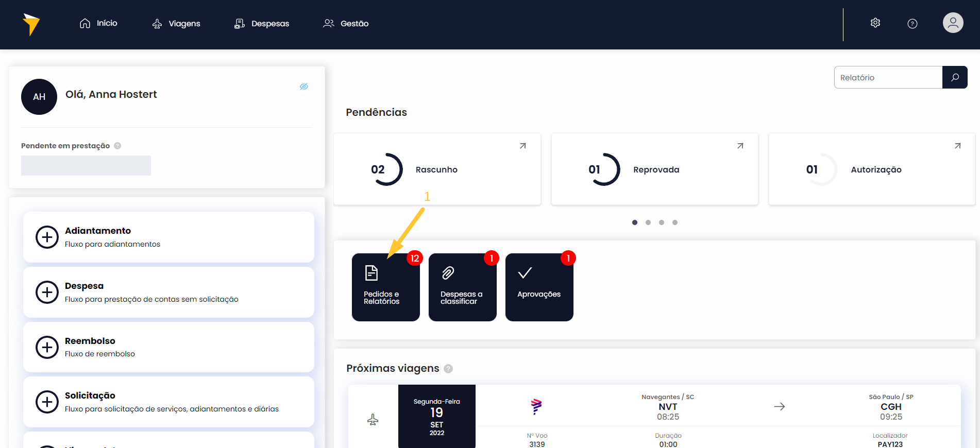Open the Viagens menu

[176, 24]
